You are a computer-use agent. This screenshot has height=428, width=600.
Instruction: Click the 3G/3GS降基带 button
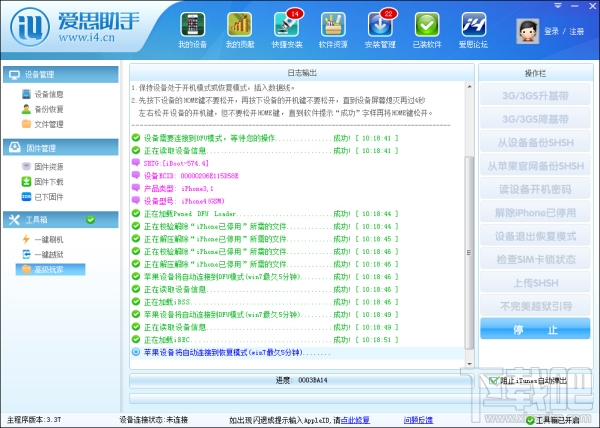(x=535, y=119)
